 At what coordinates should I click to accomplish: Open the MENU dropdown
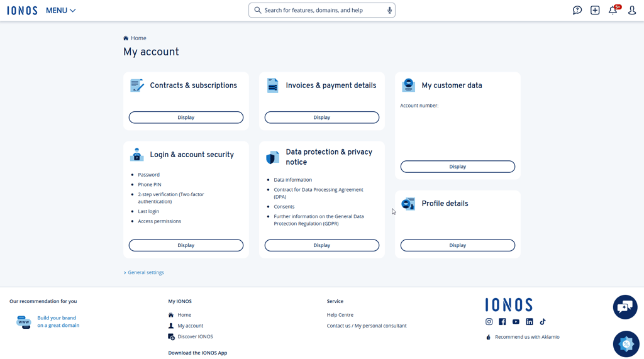click(x=61, y=10)
